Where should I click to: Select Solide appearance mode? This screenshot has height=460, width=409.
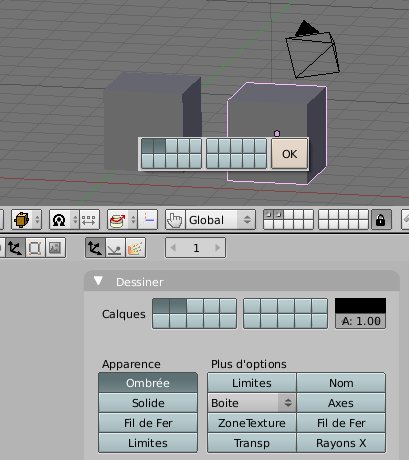[148, 403]
